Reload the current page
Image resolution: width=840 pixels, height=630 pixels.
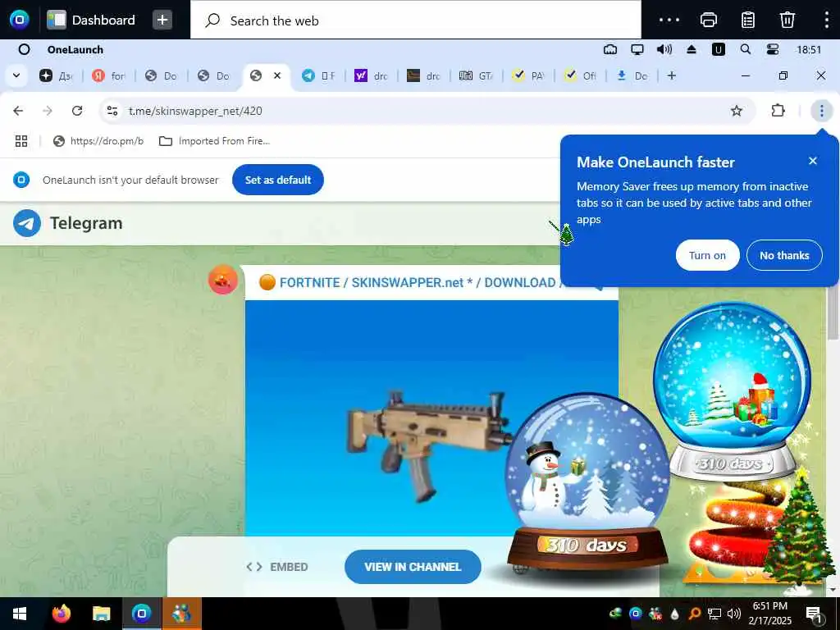coord(77,111)
